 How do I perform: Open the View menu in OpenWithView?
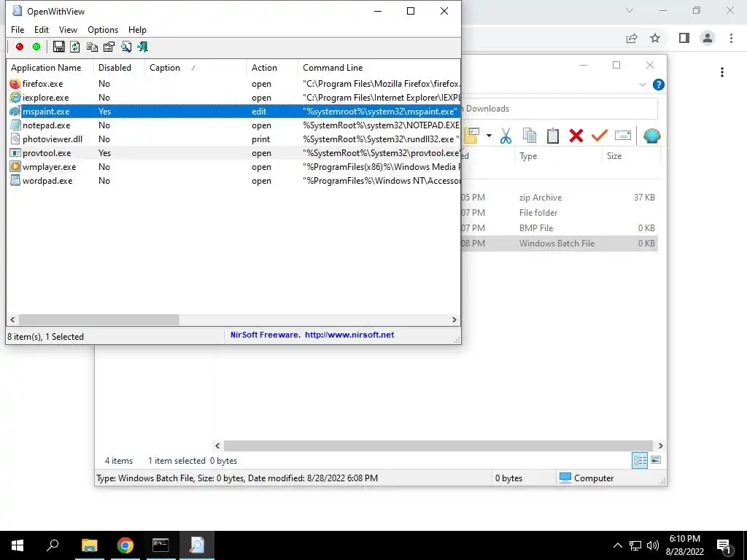point(68,29)
